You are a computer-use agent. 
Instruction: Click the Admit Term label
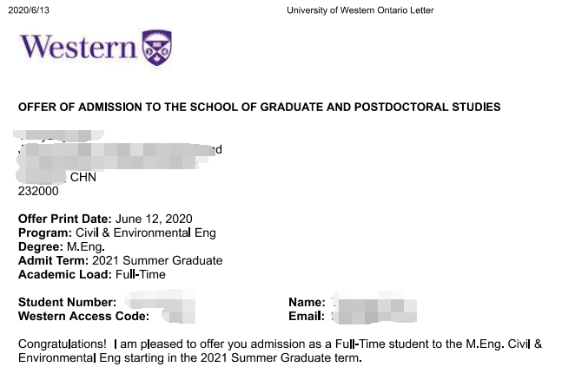(53, 260)
